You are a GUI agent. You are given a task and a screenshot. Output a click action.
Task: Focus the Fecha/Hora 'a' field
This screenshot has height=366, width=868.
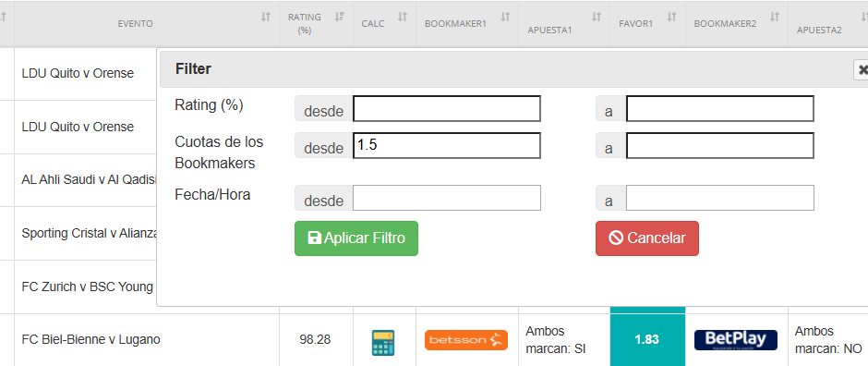pos(719,198)
